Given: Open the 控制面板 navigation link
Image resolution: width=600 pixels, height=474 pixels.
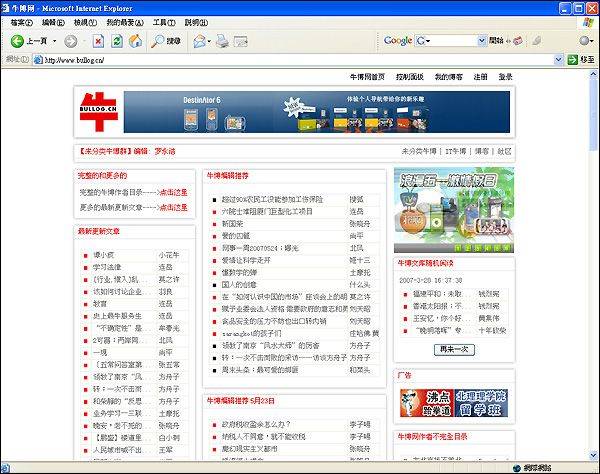Looking at the screenshot, I should click(410, 77).
